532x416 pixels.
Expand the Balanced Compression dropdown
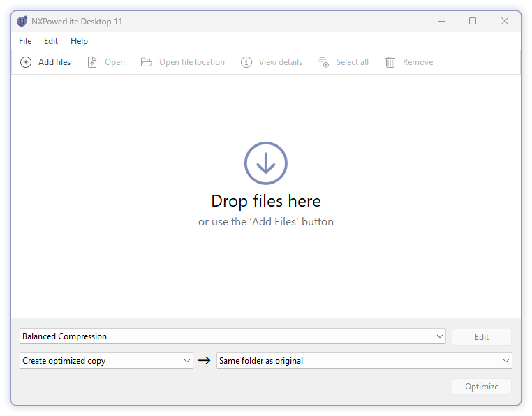tap(232, 336)
